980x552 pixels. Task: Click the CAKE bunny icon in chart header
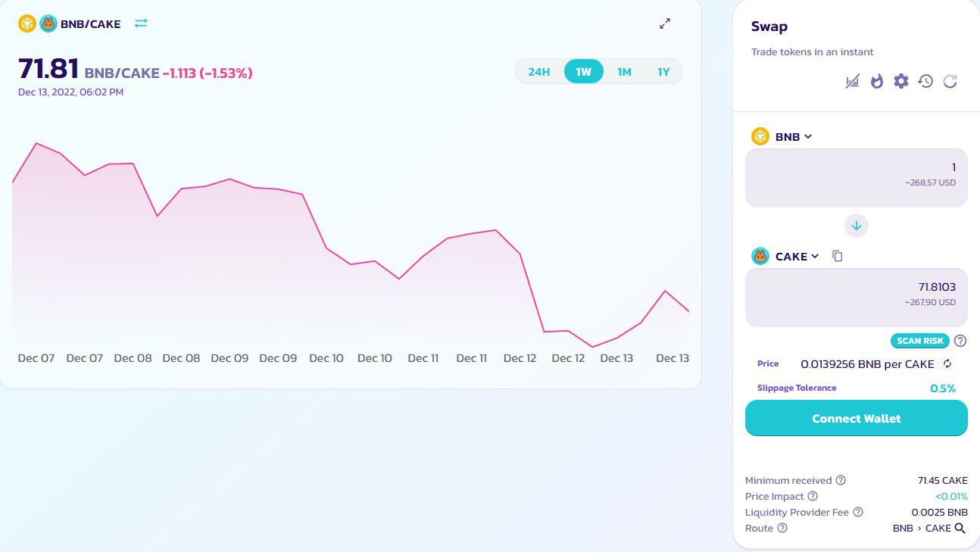click(x=48, y=23)
